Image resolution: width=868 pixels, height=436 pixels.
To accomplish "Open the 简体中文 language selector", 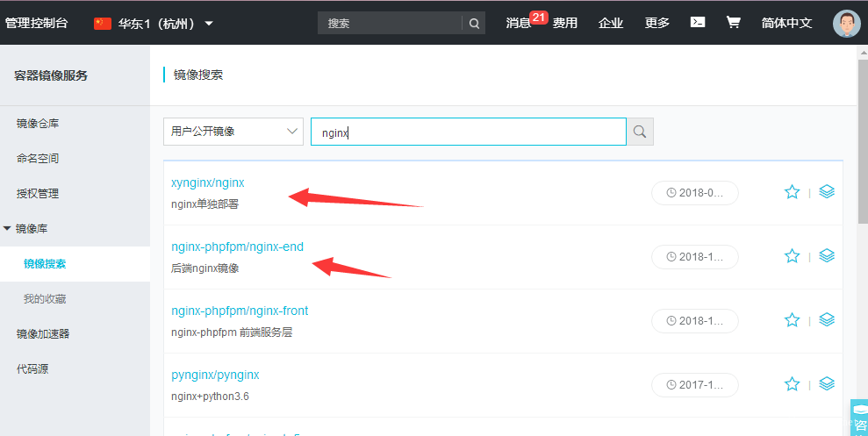I will pyautogui.click(x=786, y=23).
